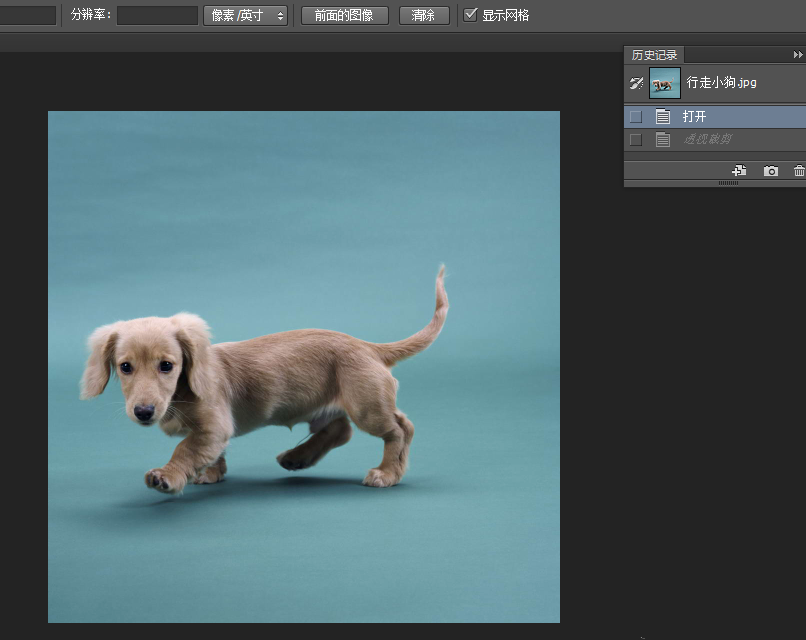Click the document icon of 打开 state
The height and width of the screenshot is (640, 806).
pyautogui.click(x=663, y=117)
